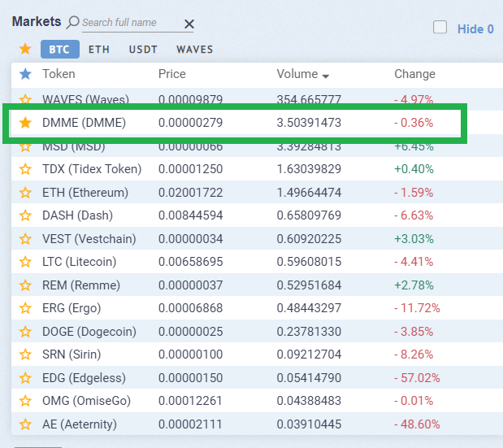Switch to the WAVES market tab
This screenshot has height=448, width=503.
point(195,50)
